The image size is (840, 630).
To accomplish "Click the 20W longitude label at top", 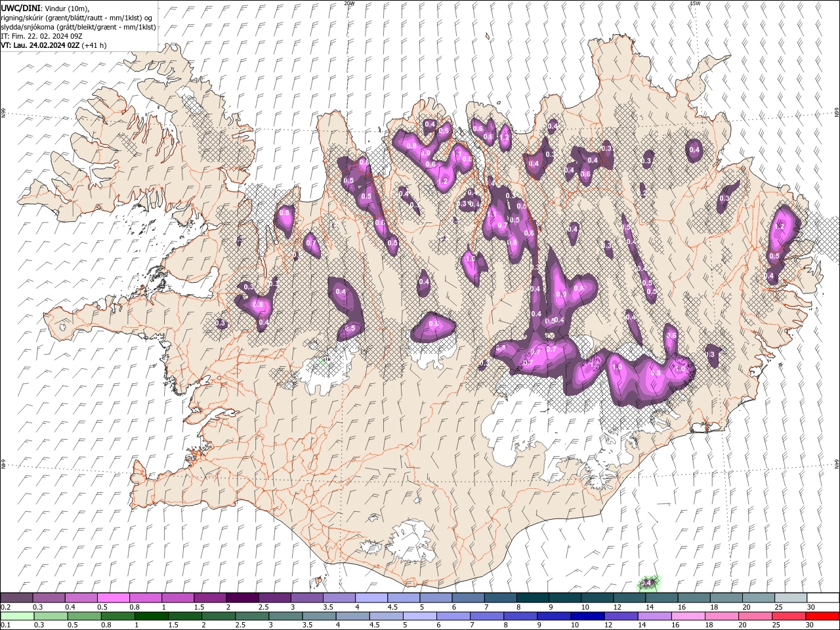I will pos(349,3).
